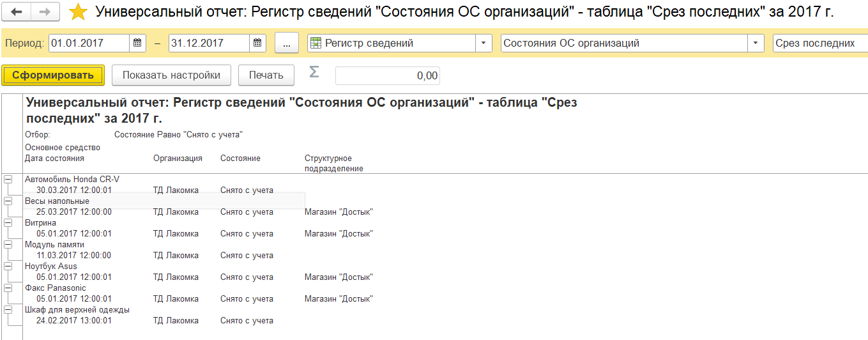This screenshot has height=340, width=868.
Task: Open period selection ellipsis button
Action: pyautogui.click(x=287, y=43)
